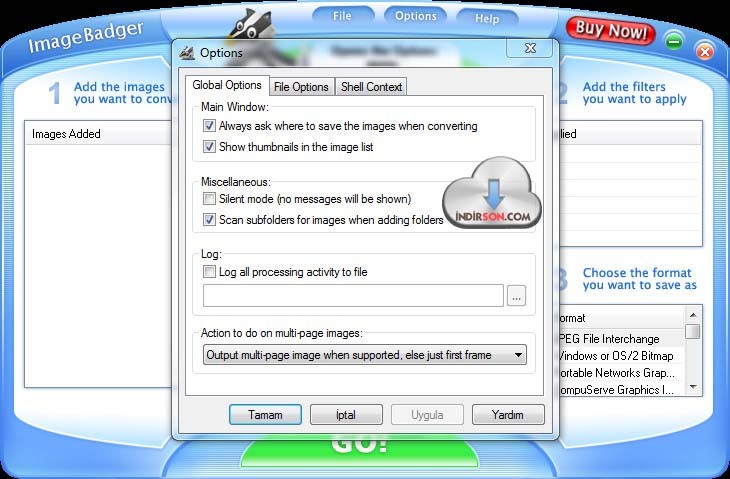The image size is (730, 479).
Task: Click the Buy Now! button
Action: tap(610, 31)
